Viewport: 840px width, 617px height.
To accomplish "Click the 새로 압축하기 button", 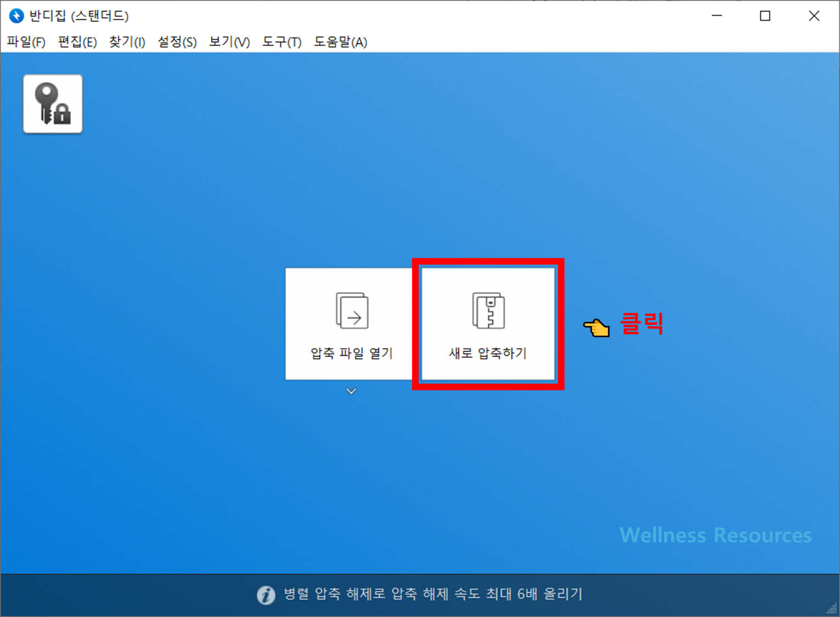I will tap(488, 324).
